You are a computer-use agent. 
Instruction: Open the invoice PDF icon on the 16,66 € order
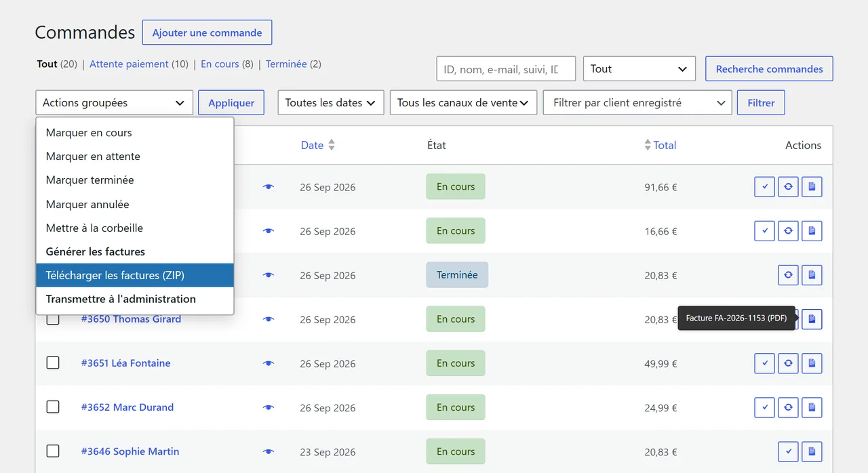[812, 231]
